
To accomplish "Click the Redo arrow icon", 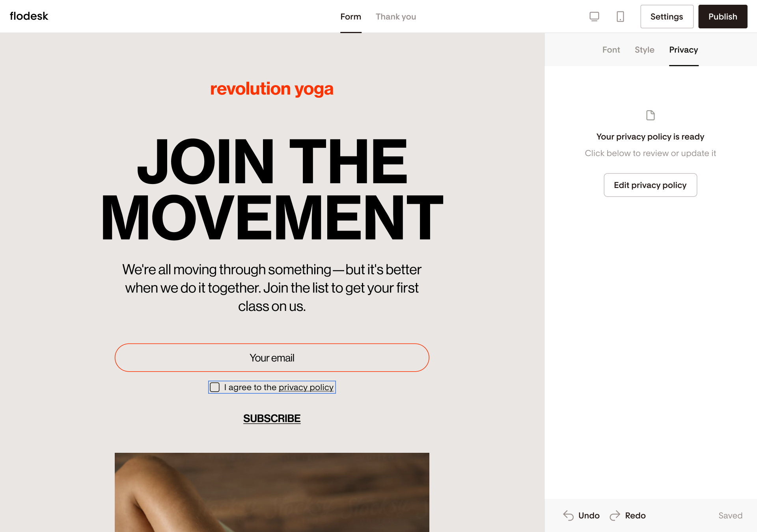I will tap(615, 515).
